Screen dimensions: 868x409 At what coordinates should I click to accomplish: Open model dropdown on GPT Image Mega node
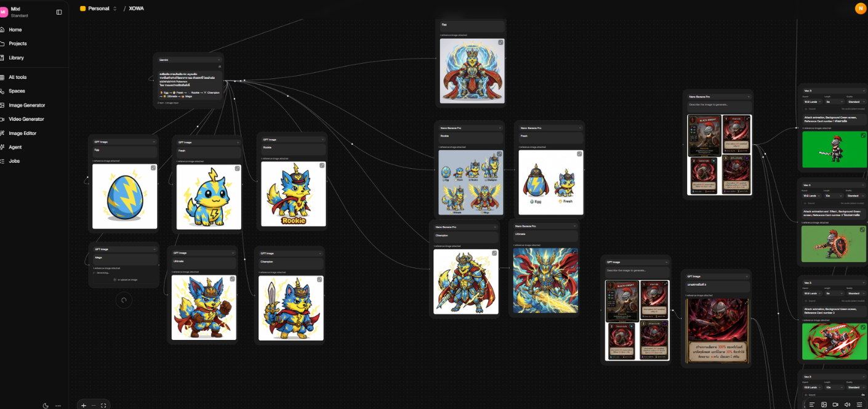pos(125,249)
